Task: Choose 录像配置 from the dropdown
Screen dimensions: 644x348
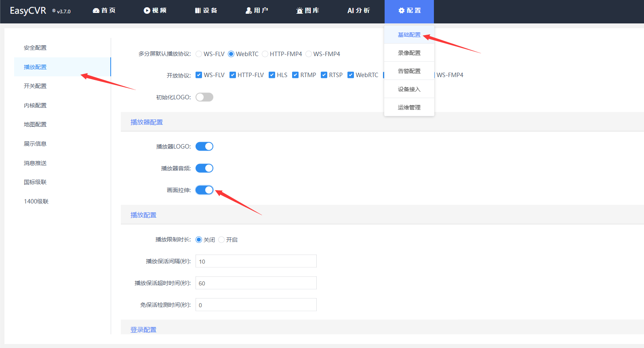Action: pos(409,53)
